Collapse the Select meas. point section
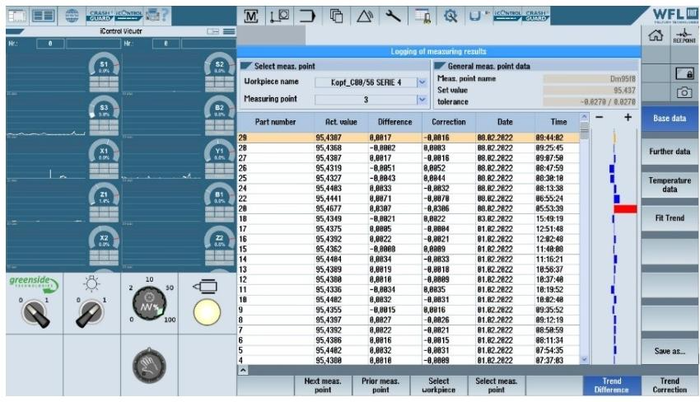 point(247,66)
